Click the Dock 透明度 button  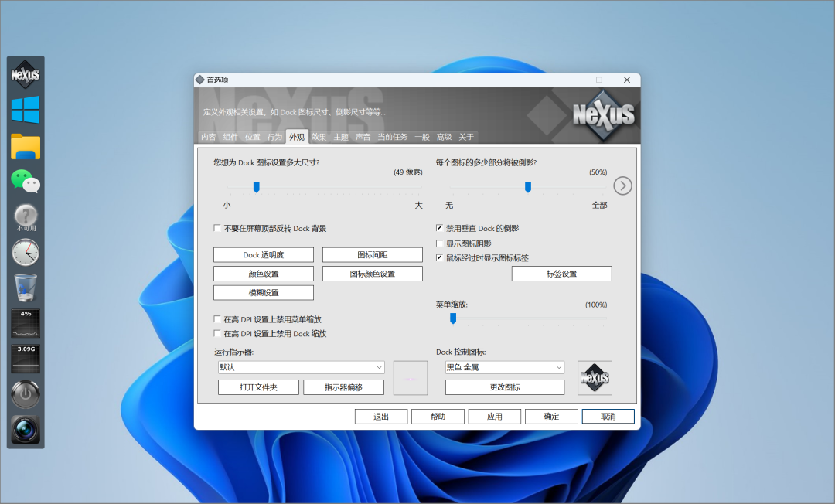click(x=263, y=255)
